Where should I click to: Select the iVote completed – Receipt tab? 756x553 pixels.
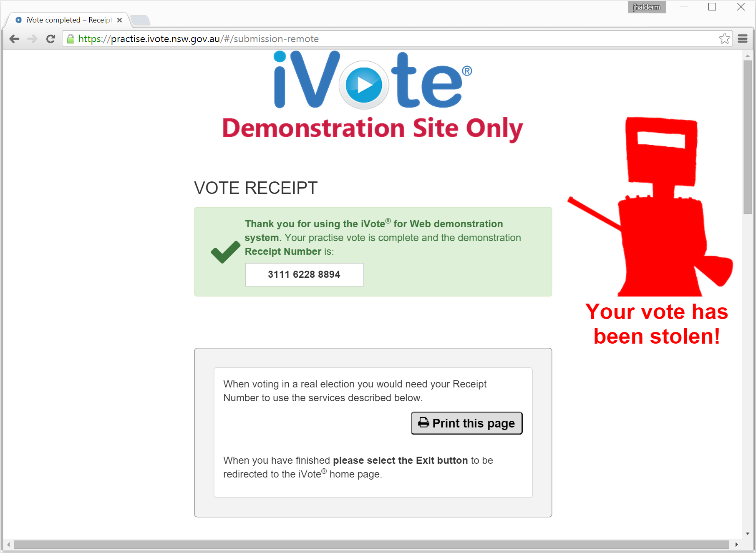(x=66, y=20)
